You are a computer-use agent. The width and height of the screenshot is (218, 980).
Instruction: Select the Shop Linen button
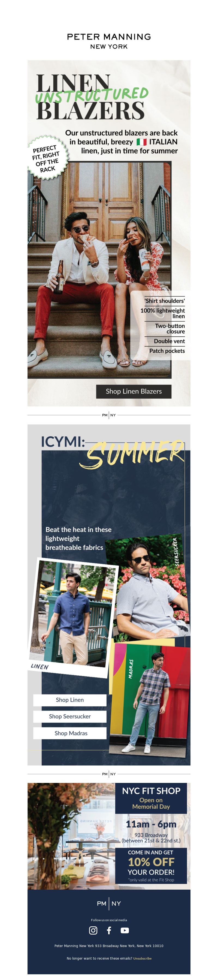tap(70, 700)
